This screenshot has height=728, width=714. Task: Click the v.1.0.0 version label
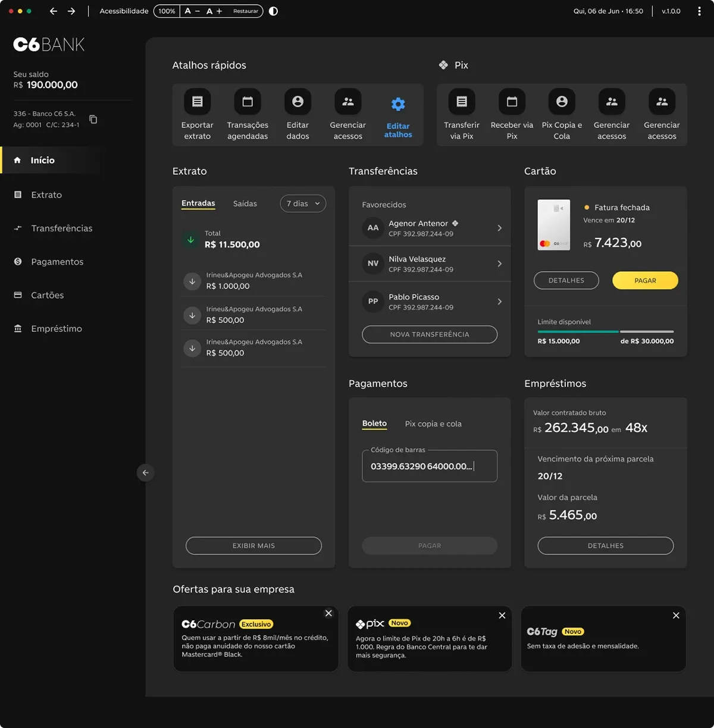click(x=671, y=11)
